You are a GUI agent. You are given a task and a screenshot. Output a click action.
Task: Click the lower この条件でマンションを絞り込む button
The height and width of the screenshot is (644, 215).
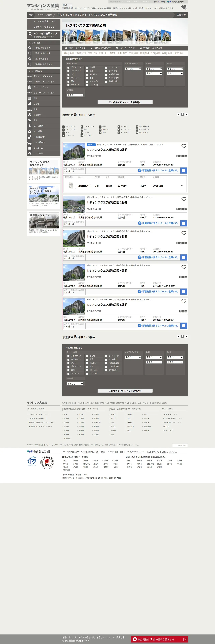(125, 391)
